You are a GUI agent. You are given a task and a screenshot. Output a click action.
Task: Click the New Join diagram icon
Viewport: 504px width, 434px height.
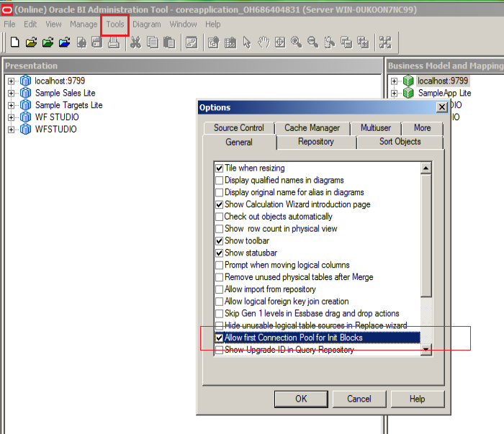(363, 42)
